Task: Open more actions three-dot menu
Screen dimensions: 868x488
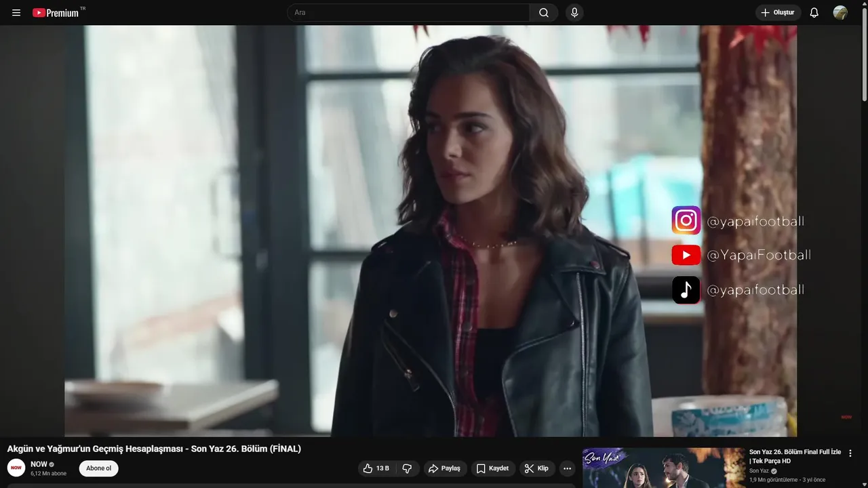Action: 568,468
